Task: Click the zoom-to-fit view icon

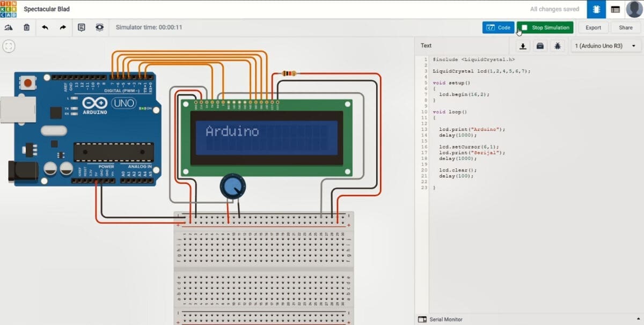Action: pos(8,46)
